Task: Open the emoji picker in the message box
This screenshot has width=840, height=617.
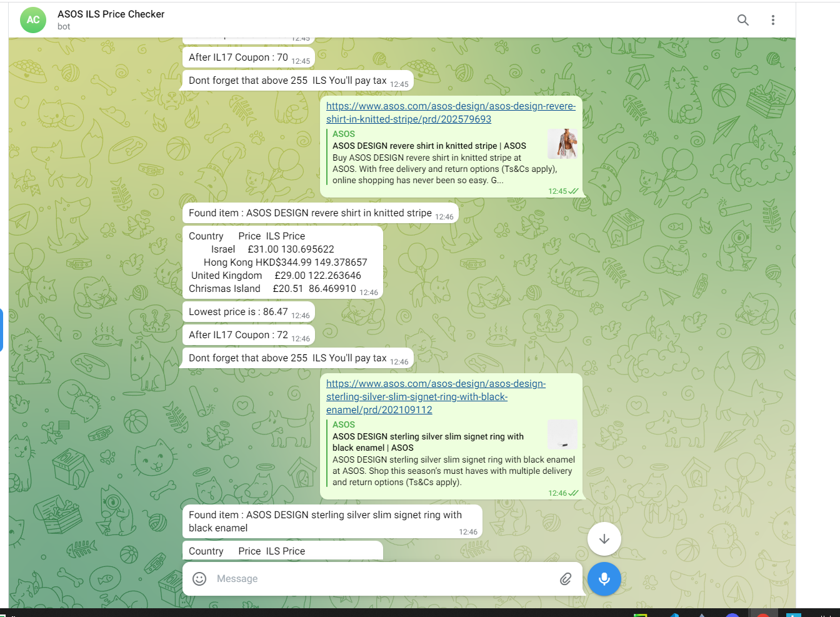Action: click(x=199, y=579)
